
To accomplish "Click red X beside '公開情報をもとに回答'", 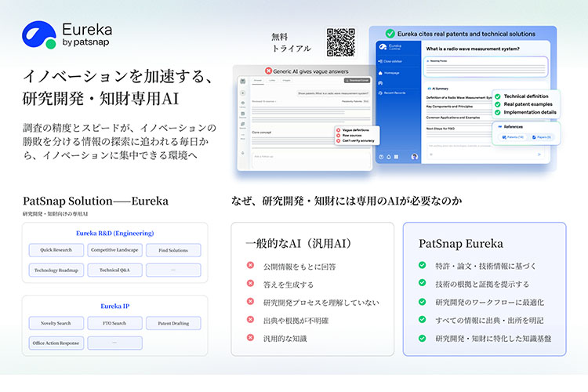I will coord(250,265).
